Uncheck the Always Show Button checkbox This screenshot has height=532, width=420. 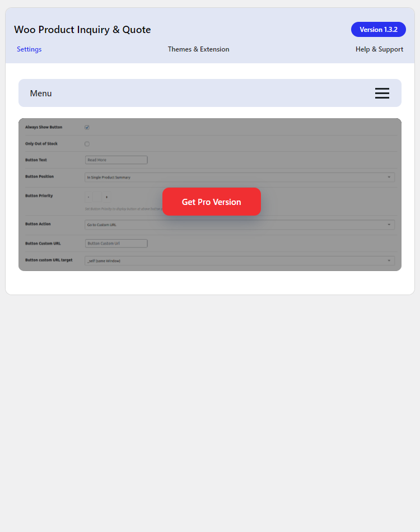pos(87,128)
